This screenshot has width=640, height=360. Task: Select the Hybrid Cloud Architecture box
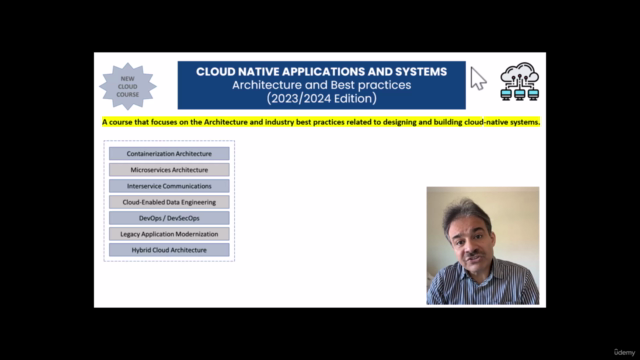click(x=169, y=250)
